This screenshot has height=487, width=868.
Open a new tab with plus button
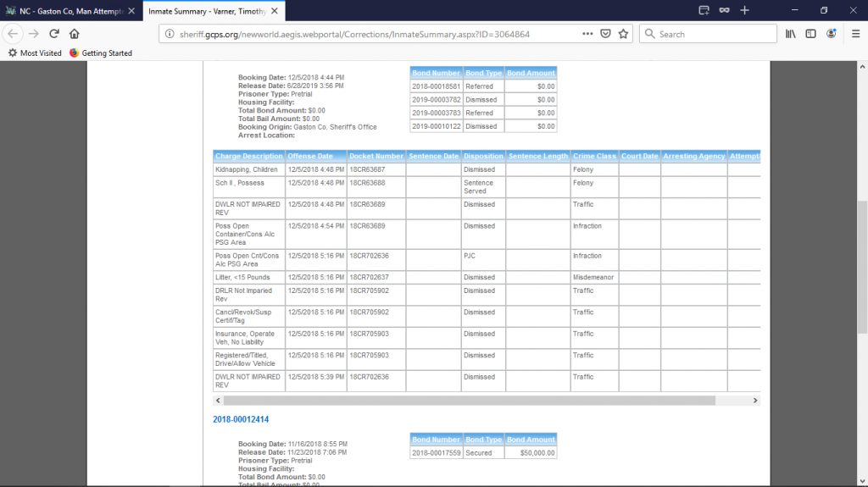pyautogui.click(x=744, y=10)
